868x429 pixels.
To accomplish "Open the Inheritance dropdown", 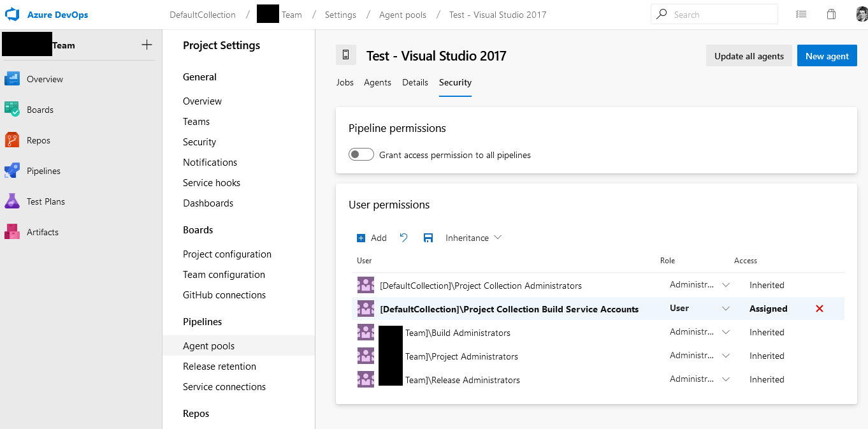I will pos(474,238).
